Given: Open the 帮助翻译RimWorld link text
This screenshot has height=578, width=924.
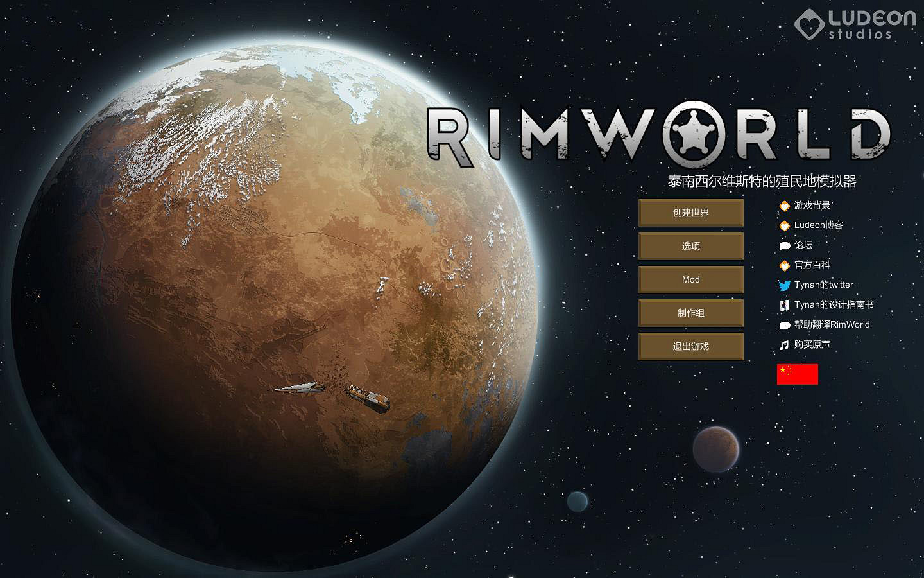Looking at the screenshot, I should [832, 325].
